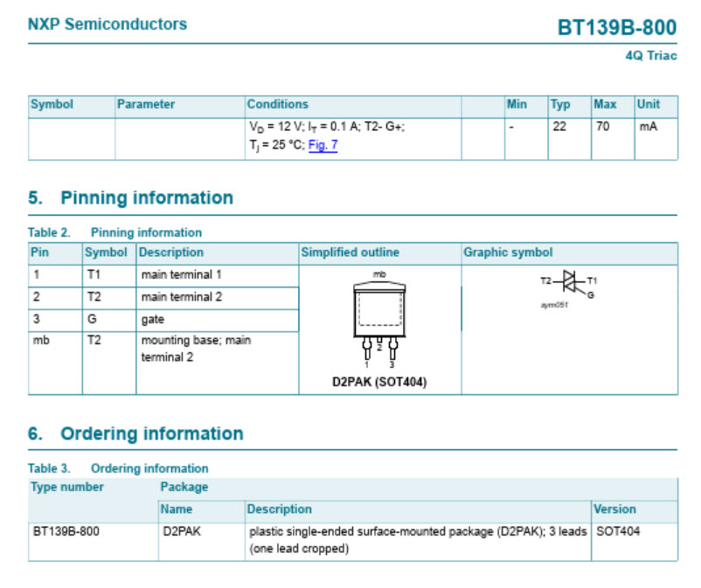
Task: Click the "Name" sub-column header
Action: [x=177, y=509]
